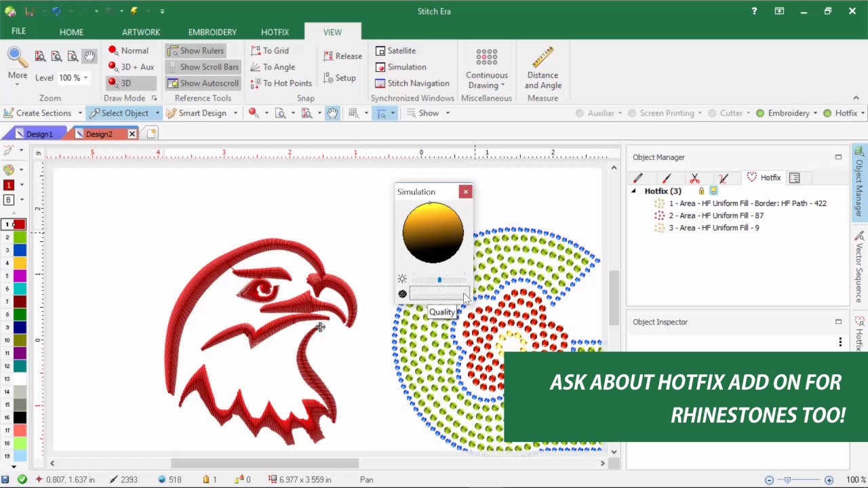Switch to the EMBROIDERY ribbon tab
The image size is (868, 488).
click(x=212, y=32)
